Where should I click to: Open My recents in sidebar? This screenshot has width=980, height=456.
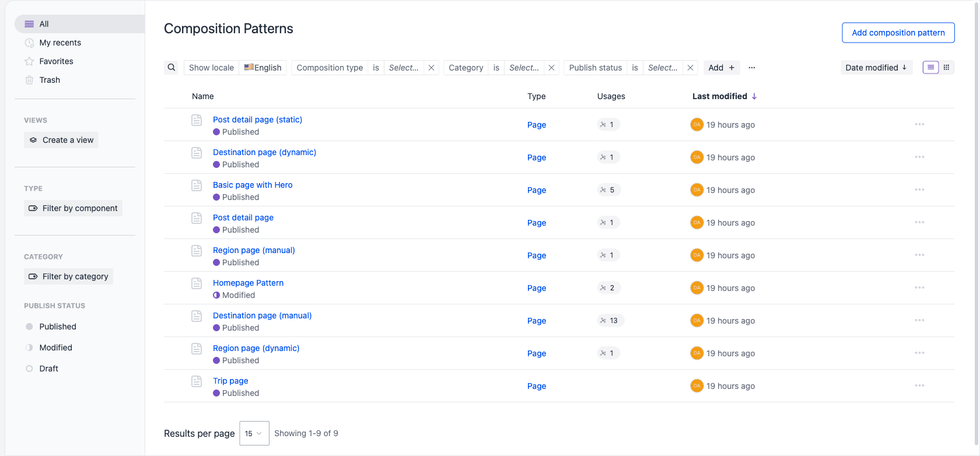click(x=60, y=43)
